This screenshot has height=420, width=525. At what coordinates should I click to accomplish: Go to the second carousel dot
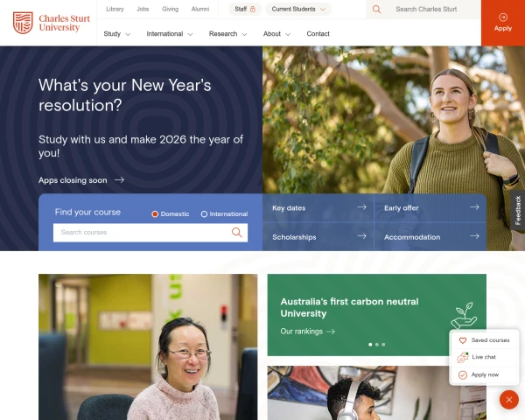pyautogui.click(x=377, y=344)
